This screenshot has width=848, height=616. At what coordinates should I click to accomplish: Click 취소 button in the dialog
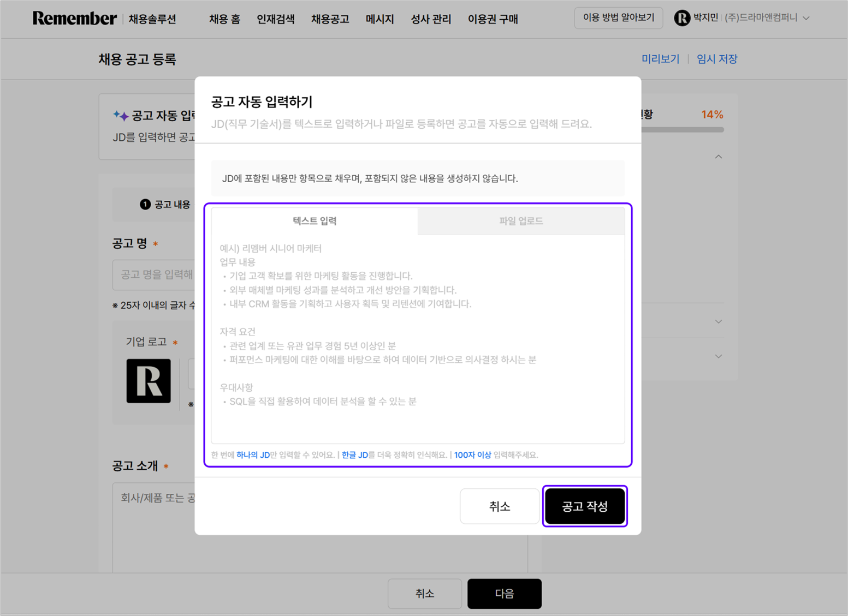click(x=499, y=506)
